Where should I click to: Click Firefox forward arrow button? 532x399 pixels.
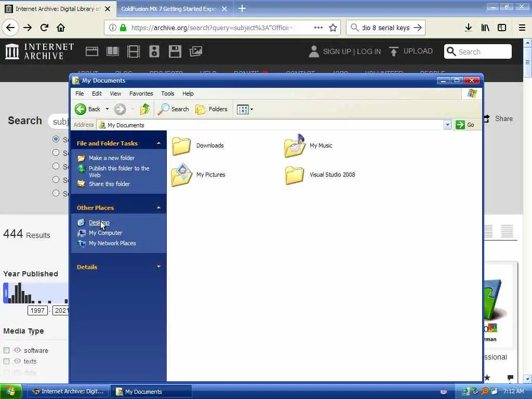28,28
